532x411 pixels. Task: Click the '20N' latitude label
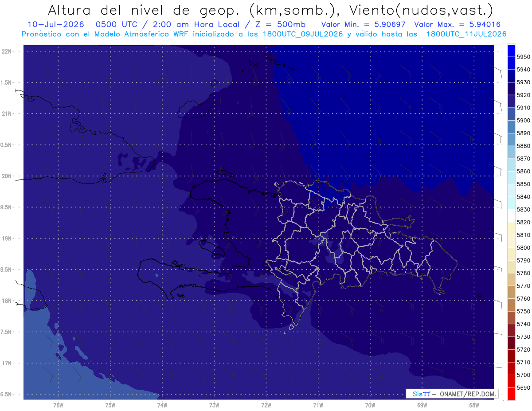click(x=7, y=176)
